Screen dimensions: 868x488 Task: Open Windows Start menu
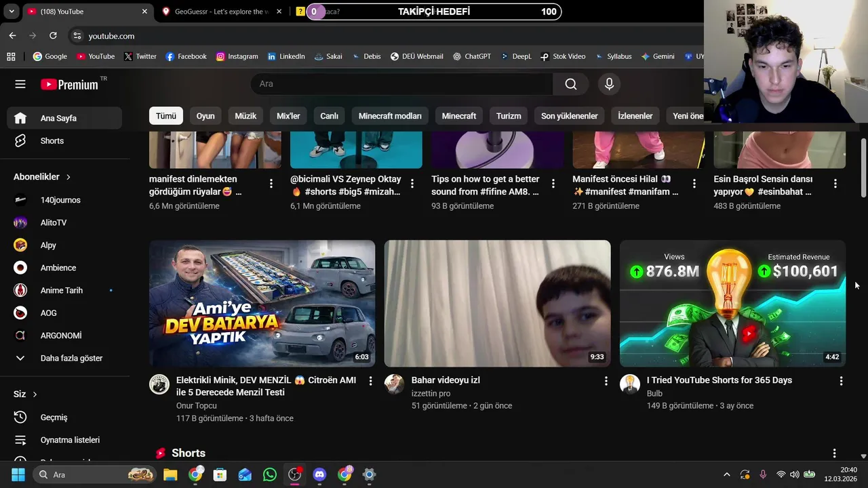point(18,474)
